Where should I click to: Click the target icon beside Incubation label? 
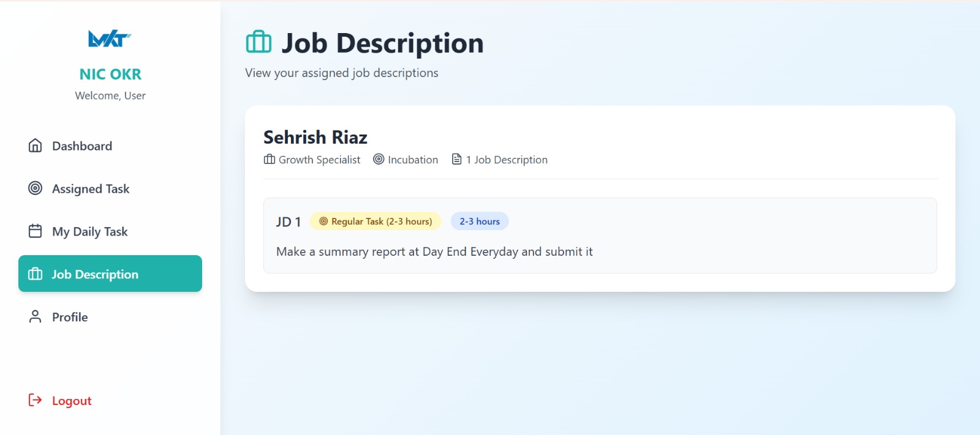coord(379,159)
